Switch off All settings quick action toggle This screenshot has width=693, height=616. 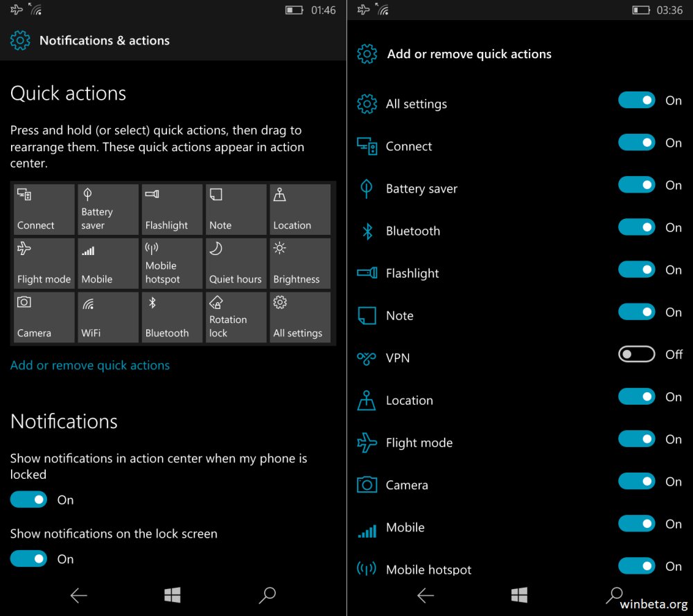pos(636,100)
